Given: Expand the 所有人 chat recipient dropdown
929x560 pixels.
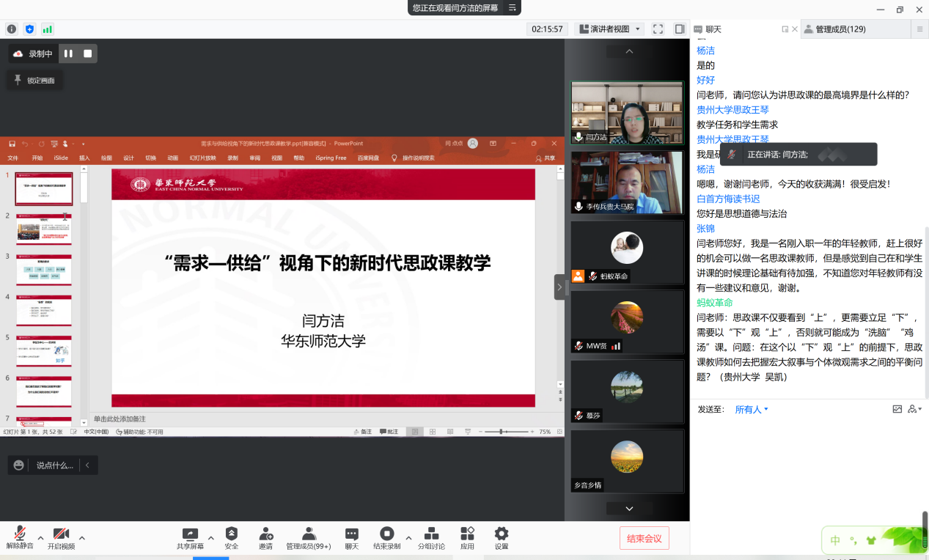Looking at the screenshot, I should (x=752, y=410).
